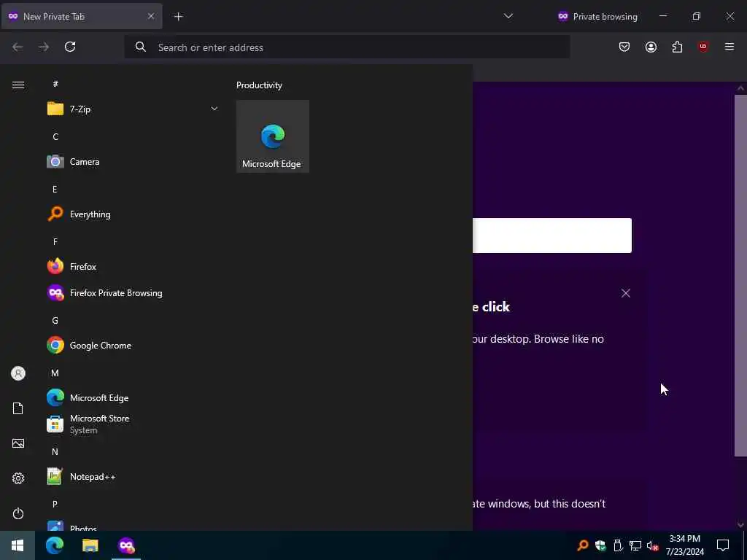Screen dimensions: 747x560
Task: Click the Productivity group header
Action: point(259,85)
